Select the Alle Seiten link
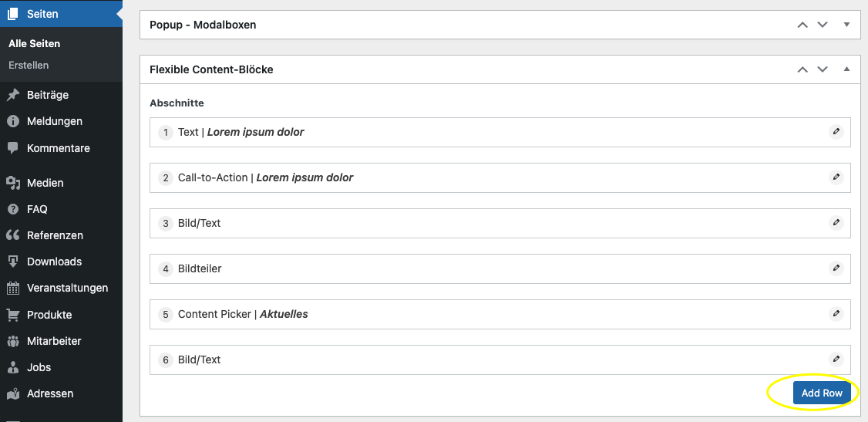The height and width of the screenshot is (422, 868). (34, 44)
